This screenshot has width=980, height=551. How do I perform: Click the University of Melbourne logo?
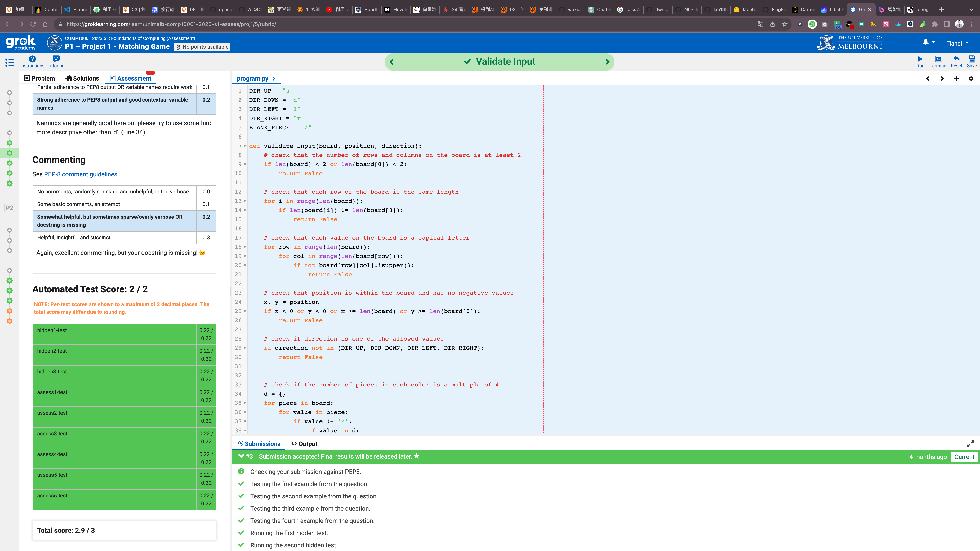tap(850, 43)
